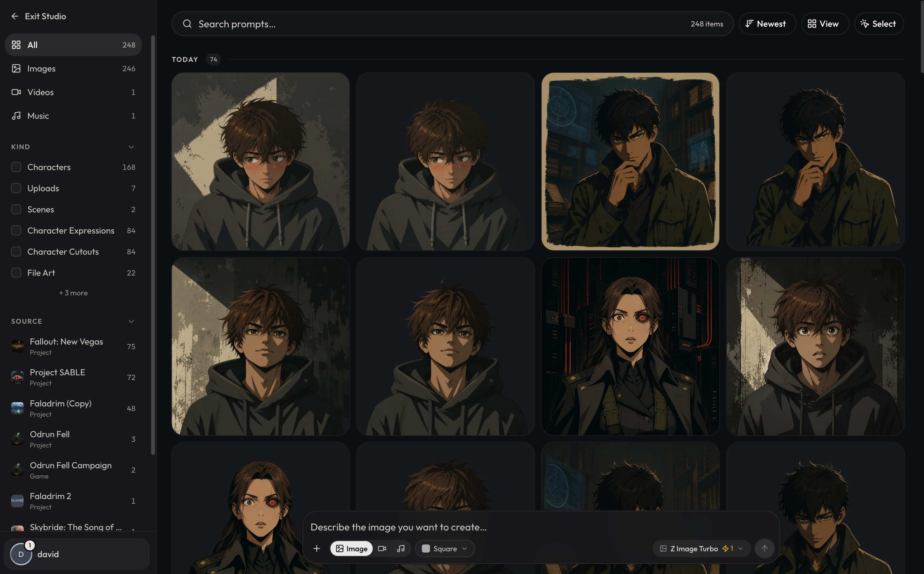Click the Odrun Fell Campaign game icon

(17, 470)
